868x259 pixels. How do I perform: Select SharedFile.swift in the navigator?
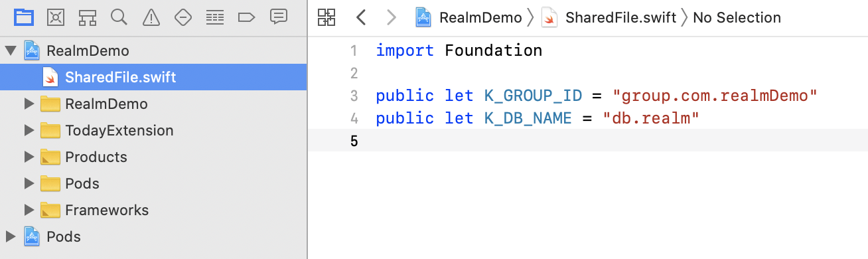coord(153,77)
